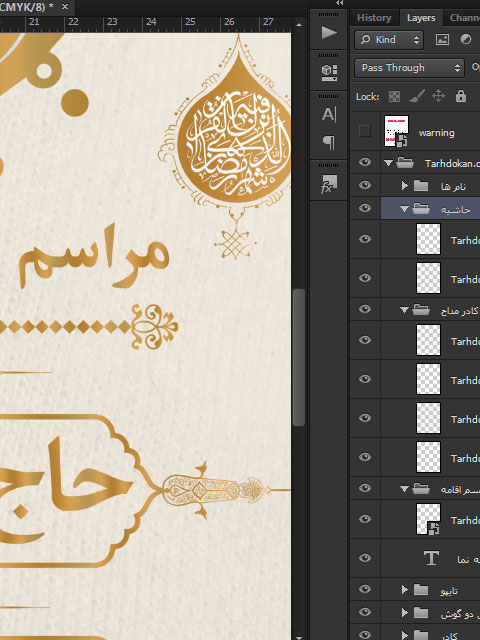
Task: Show the hidden warning layer
Action: [x=364, y=131]
